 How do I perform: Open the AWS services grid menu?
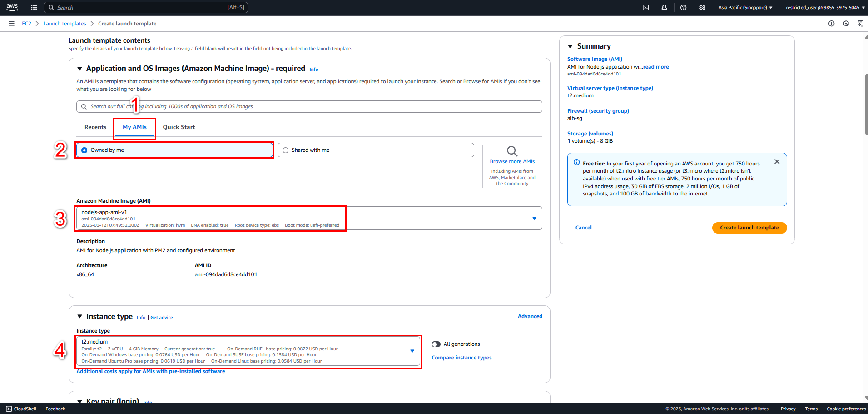click(x=34, y=7)
